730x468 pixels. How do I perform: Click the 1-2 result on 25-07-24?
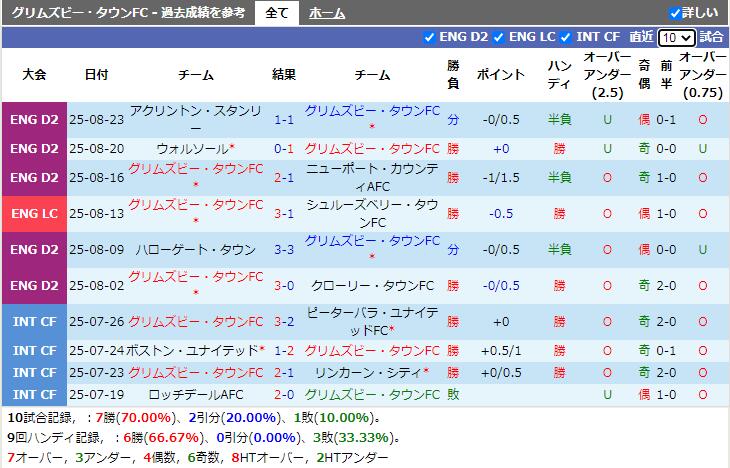click(x=284, y=350)
